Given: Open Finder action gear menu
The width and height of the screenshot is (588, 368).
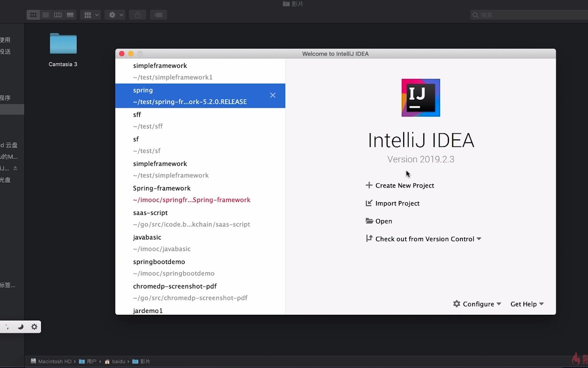Looking at the screenshot, I should 115,15.
